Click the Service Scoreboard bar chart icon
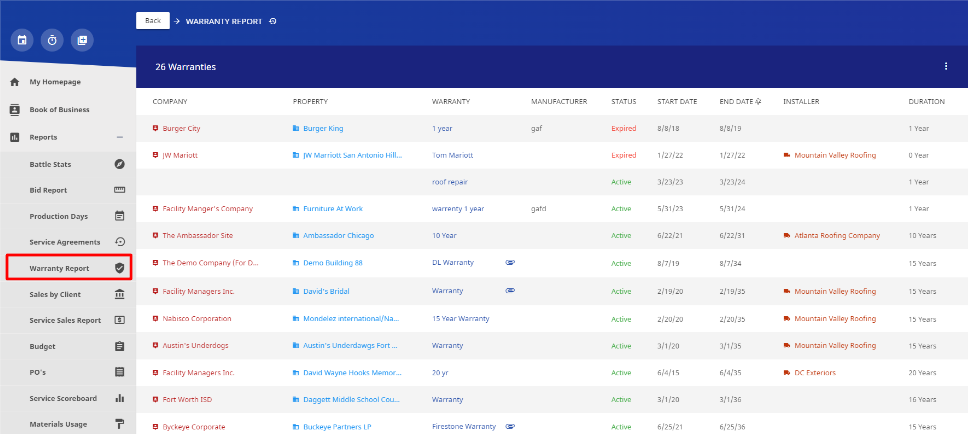The width and height of the screenshot is (968, 434). click(x=120, y=398)
